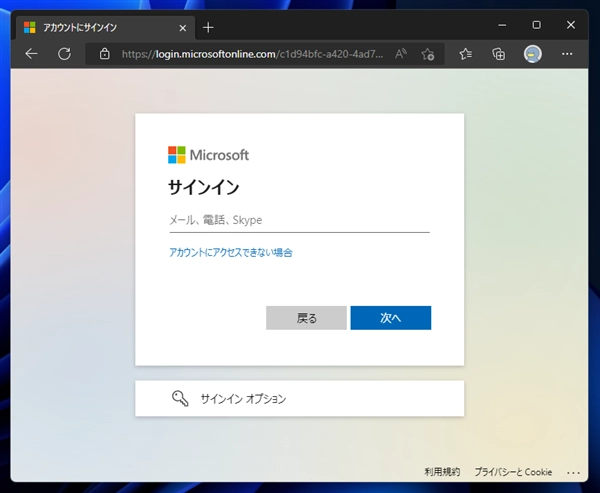Open the Favorites list icon
Image resolution: width=600 pixels, height=493 pixels.
466,54
